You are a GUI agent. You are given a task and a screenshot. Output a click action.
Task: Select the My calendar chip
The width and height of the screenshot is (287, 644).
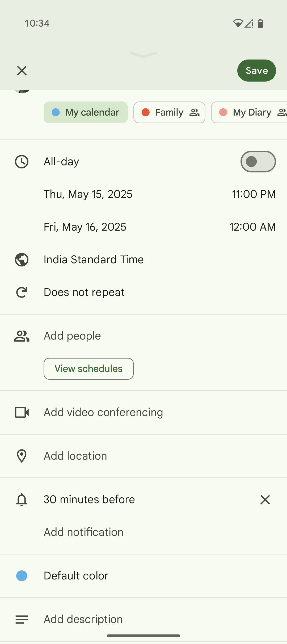pos(86,112)
